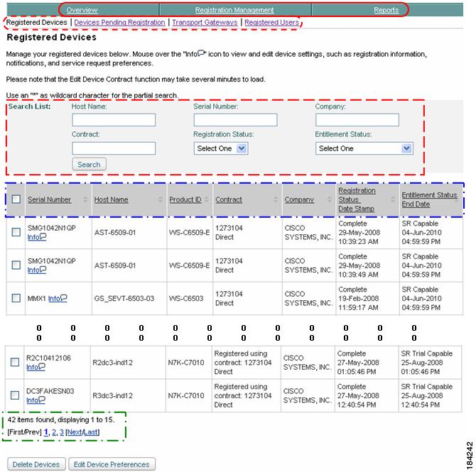Viewport: 476px width, 472px height.
Task: Sort by Product ID column link
Action: [x=185, y=199]
